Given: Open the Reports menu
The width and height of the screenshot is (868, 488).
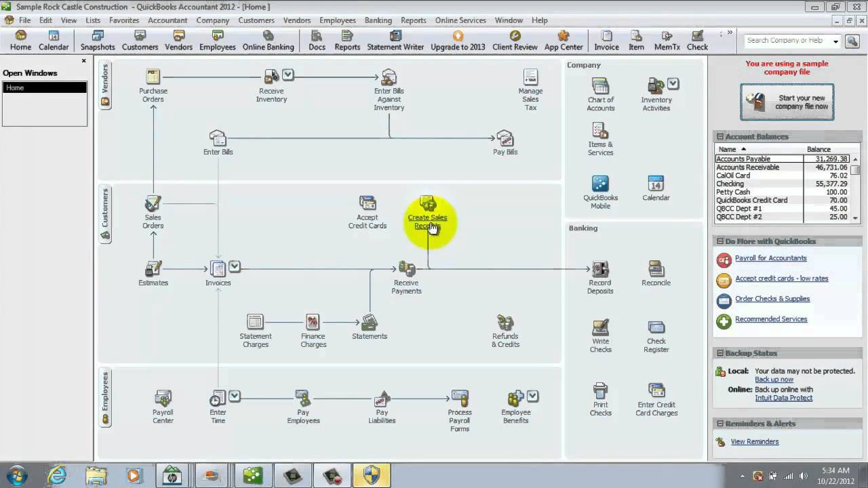Looking at the screenshot, I should tap(414, 20).
